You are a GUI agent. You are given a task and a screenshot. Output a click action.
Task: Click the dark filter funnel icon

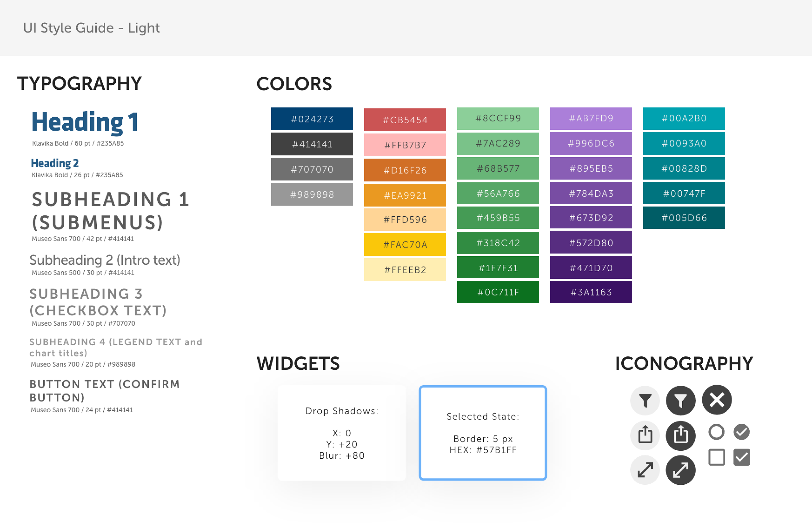(681, 400)
